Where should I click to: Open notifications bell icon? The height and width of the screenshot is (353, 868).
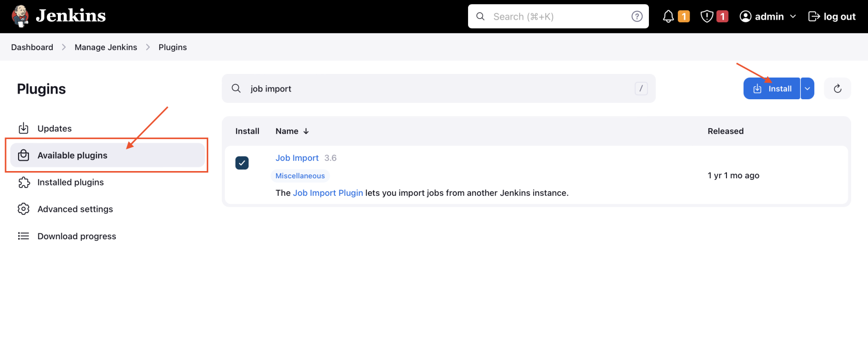coord(668,17)
